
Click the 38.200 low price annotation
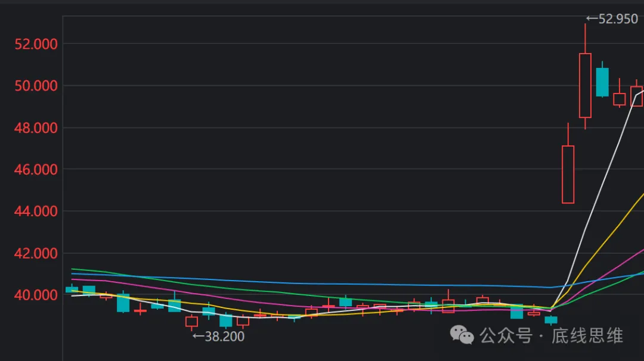pos(218,337)
